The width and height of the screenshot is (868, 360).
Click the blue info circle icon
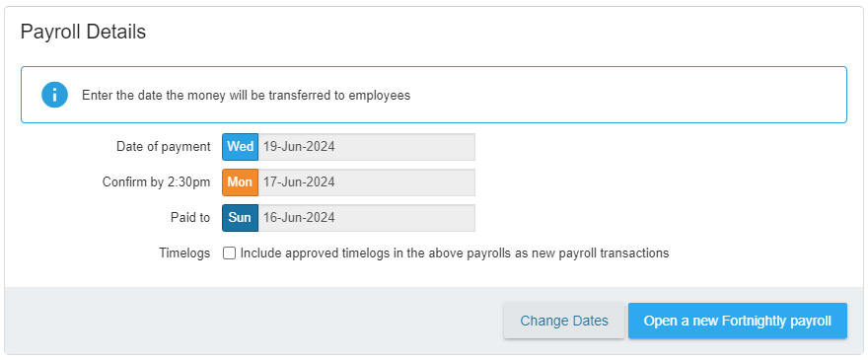tap(54, 95)
